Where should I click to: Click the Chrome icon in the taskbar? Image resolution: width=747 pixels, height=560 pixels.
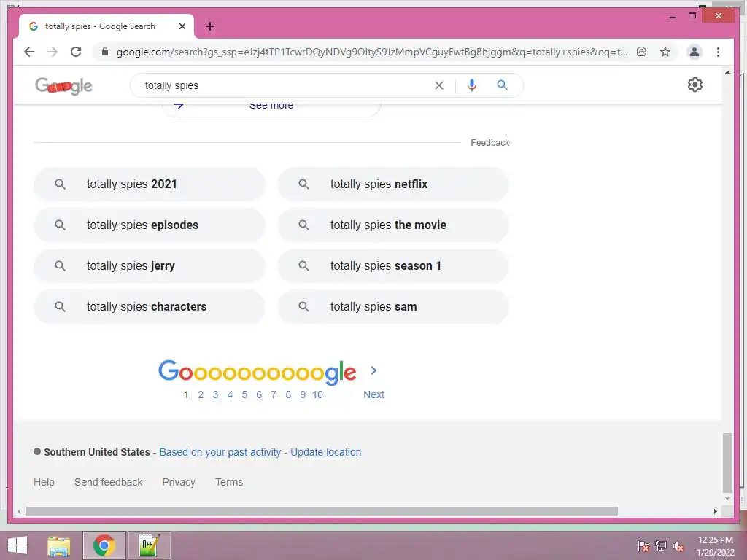(104, 545)
